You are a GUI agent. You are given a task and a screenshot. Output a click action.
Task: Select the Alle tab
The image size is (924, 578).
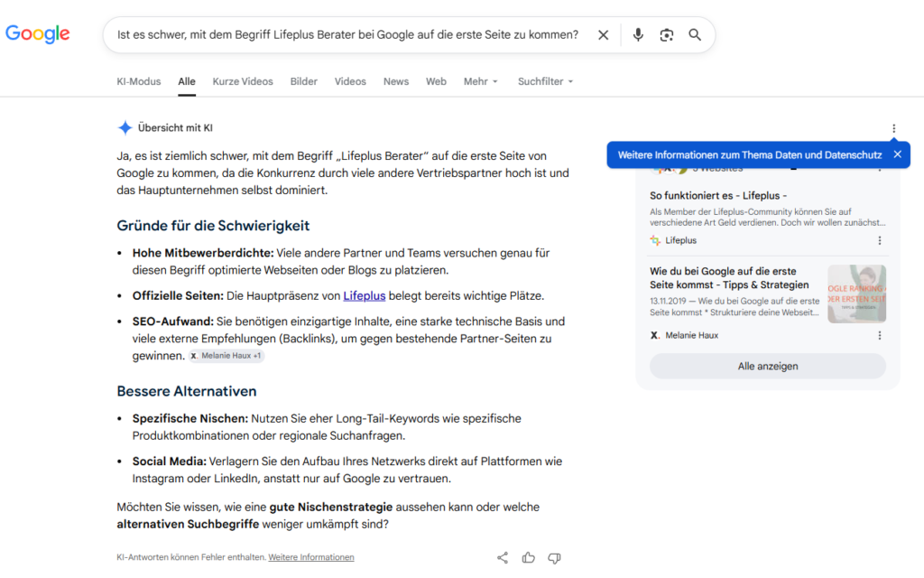(186, 81)
